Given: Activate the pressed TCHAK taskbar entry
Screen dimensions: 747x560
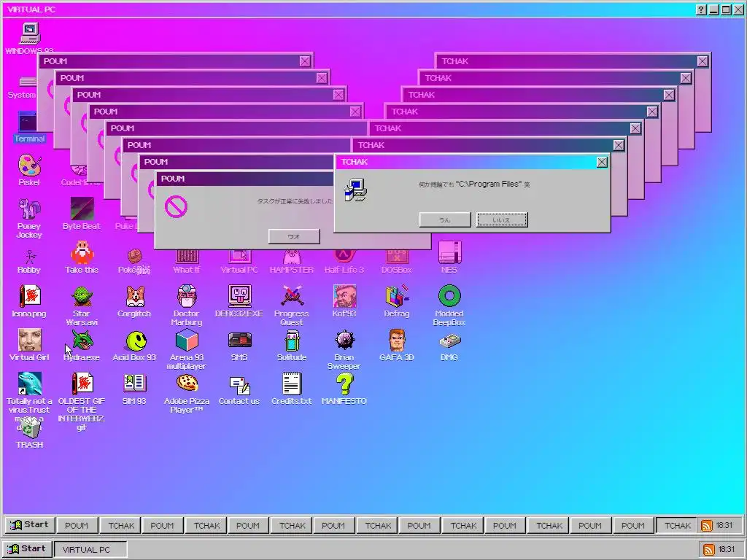Looking at the screenshot, I should tap(677, 525).
